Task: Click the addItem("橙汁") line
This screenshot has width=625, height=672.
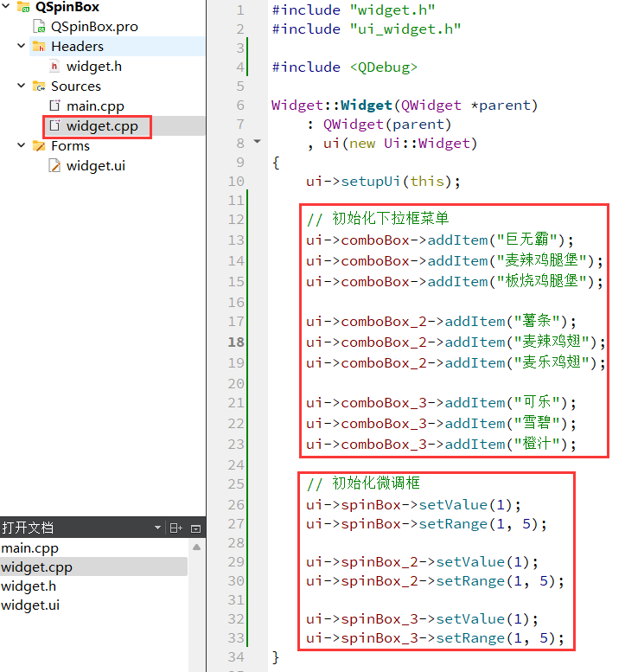Action: [x=441, y=444]
